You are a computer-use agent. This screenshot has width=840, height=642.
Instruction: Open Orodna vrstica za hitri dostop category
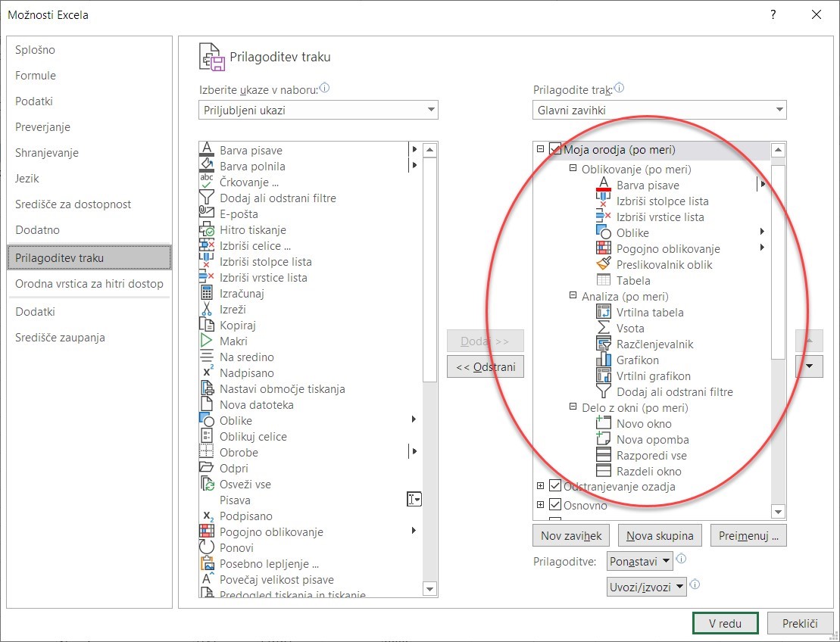tap(89, 284)
